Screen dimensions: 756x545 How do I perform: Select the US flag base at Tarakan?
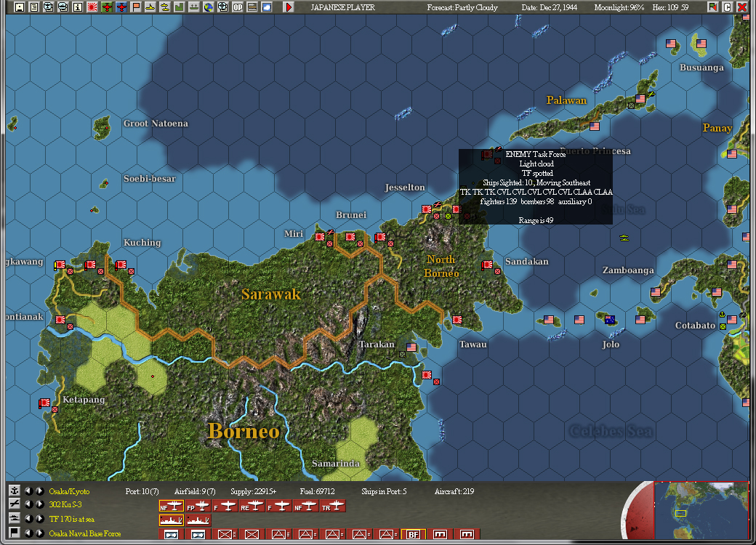tap(411, 347)
